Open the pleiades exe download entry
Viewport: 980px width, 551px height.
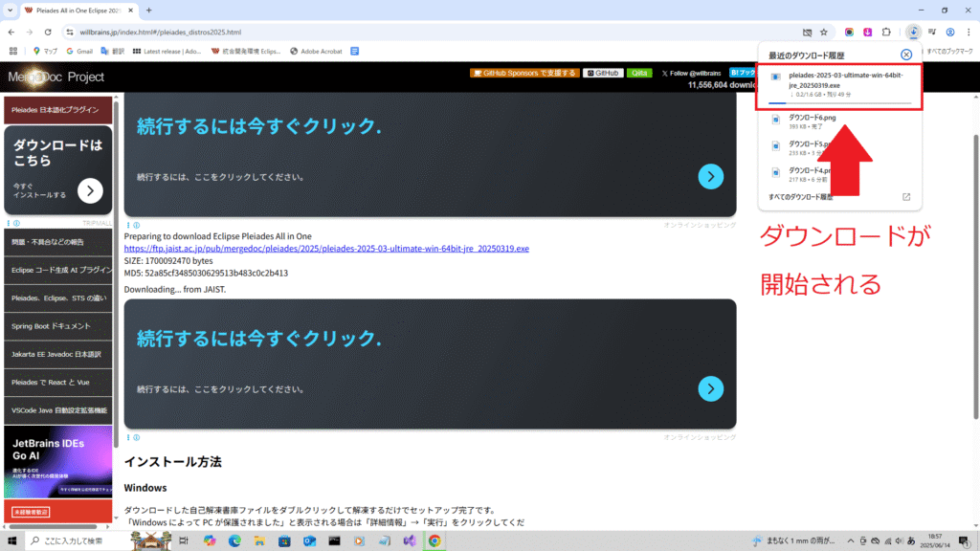839,87
